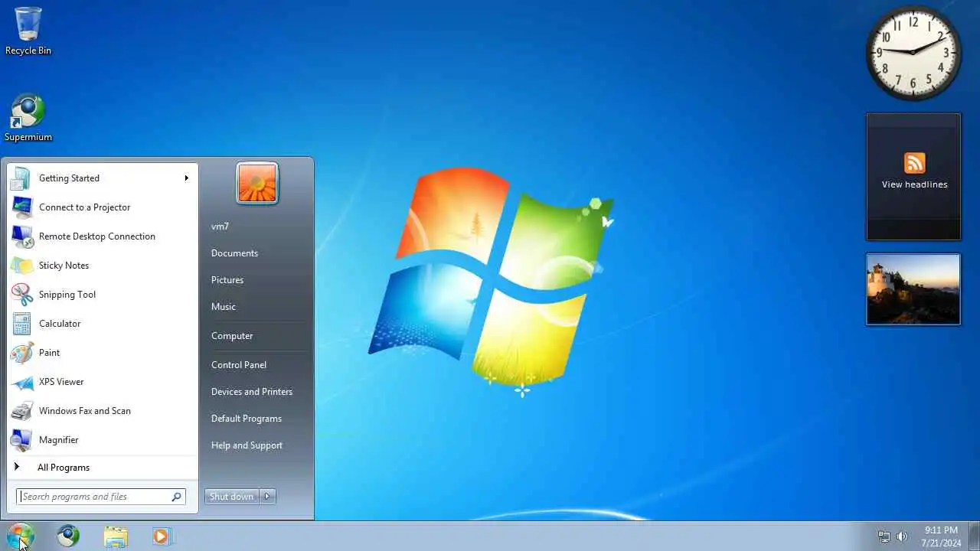Select the Supermium desktop shortcut icon

[x=28, y=118]
